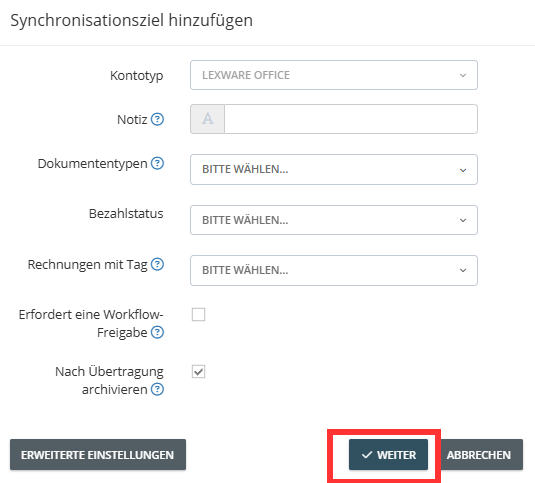Expand the Dokumententypen dropdown
Screen dimensions: 535x483
point(334,170)
